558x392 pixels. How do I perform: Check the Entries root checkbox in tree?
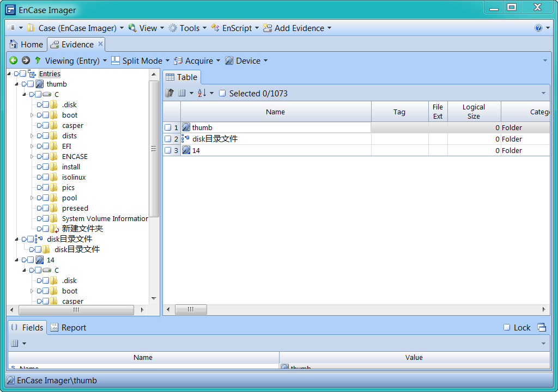coord(23,74)
